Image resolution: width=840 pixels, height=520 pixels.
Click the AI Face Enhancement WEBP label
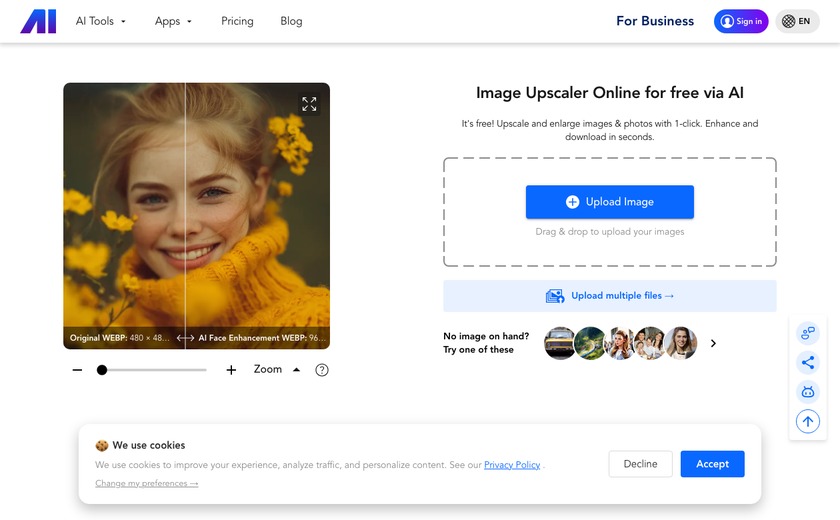[262, 338]
